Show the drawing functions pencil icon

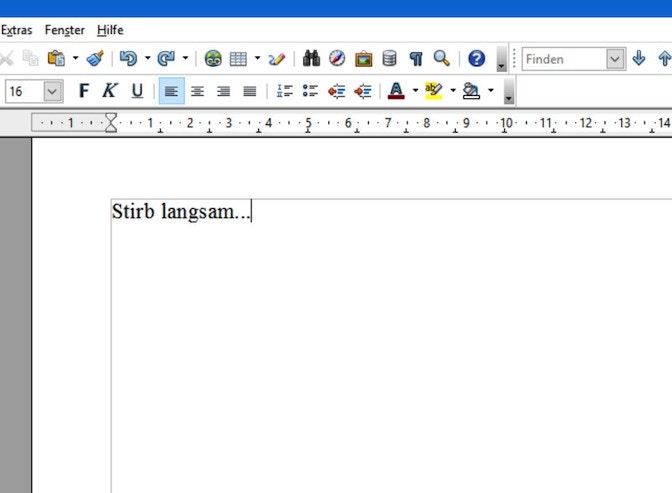276,58
